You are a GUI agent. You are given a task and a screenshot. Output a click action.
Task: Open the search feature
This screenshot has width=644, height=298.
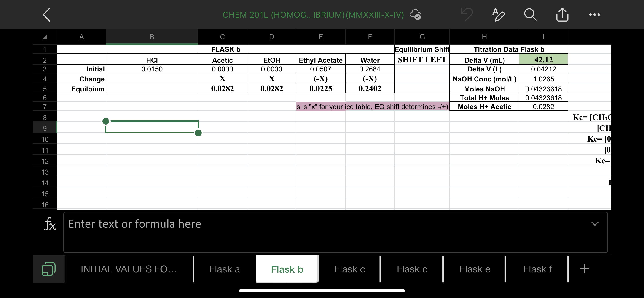click(530, 15)
